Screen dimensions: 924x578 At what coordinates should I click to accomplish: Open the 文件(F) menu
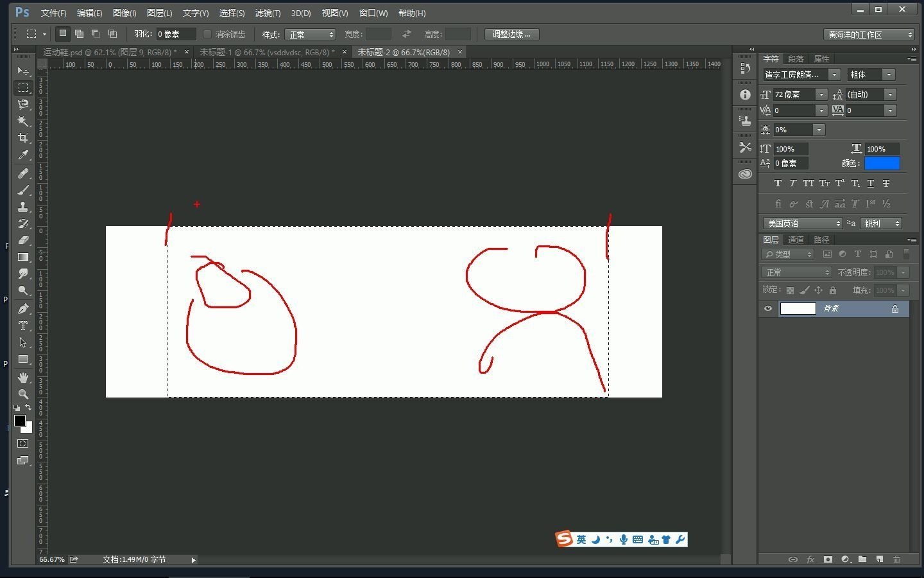(53, 13)
